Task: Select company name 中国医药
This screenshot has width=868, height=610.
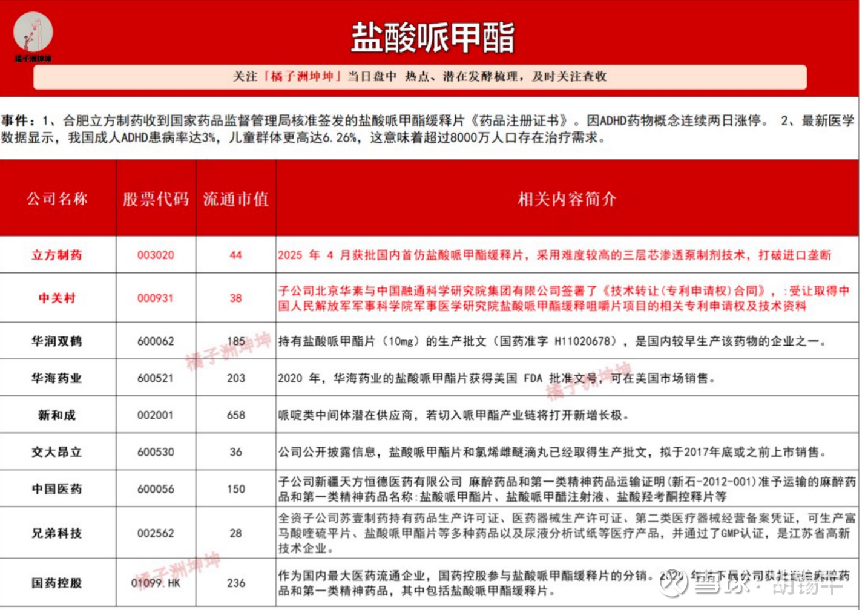Action: [57, 489]
